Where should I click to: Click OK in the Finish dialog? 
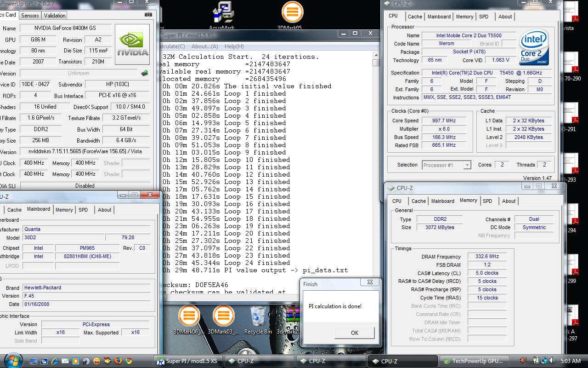point(355,333)
